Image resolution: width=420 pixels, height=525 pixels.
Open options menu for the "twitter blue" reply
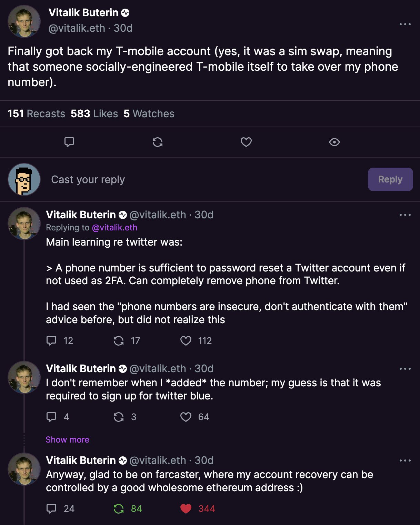(x=405, y=369)
